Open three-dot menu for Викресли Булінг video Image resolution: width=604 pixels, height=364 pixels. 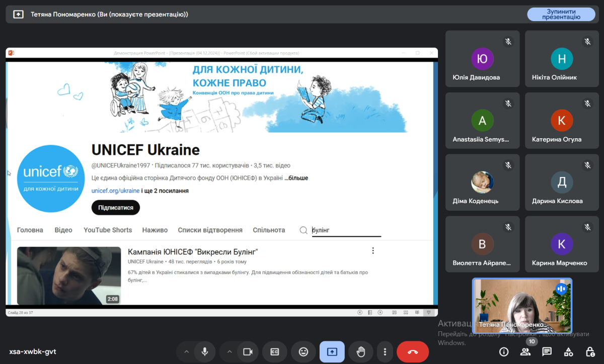click(373, 251)
